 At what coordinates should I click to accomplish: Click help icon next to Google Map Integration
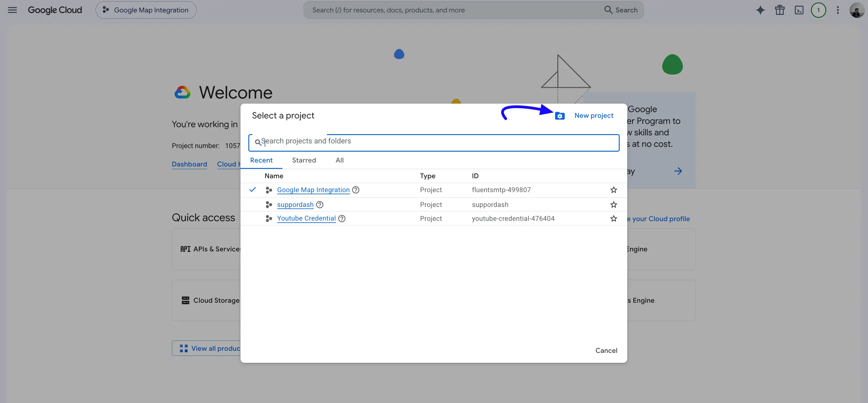tap(356, 190)
